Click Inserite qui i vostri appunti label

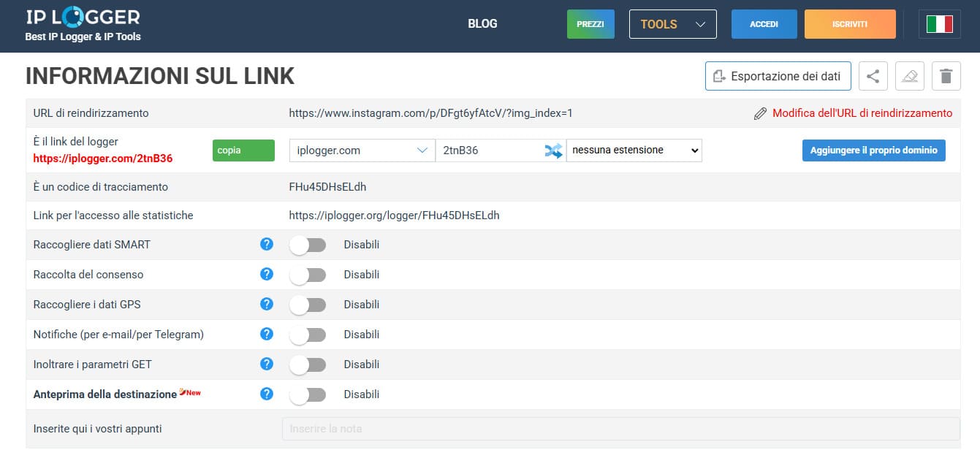coord(98,429)
